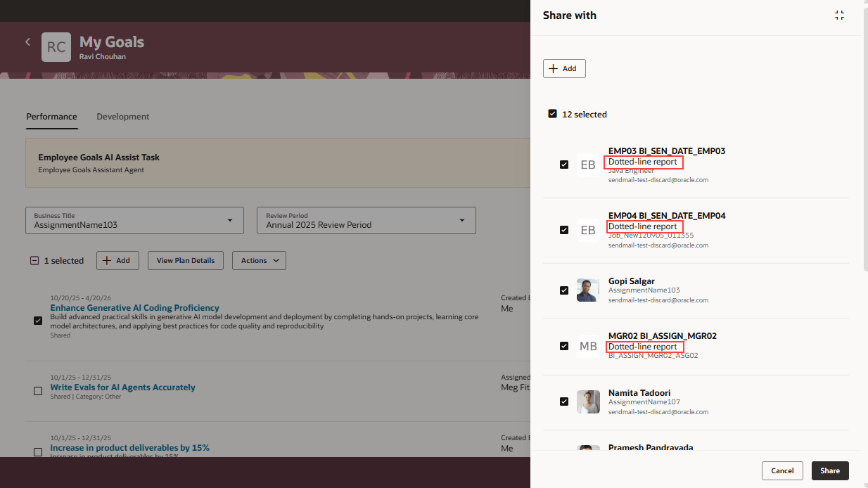The height and width of the screenshot is (488, 868).
Task: Expand the Actions menu
Action: [259, 260]
